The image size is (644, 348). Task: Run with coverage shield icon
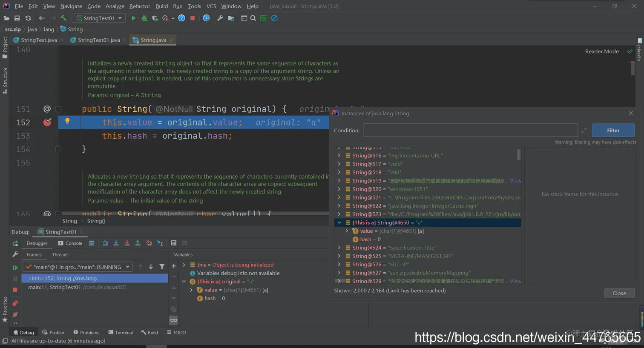coord(155,18)
